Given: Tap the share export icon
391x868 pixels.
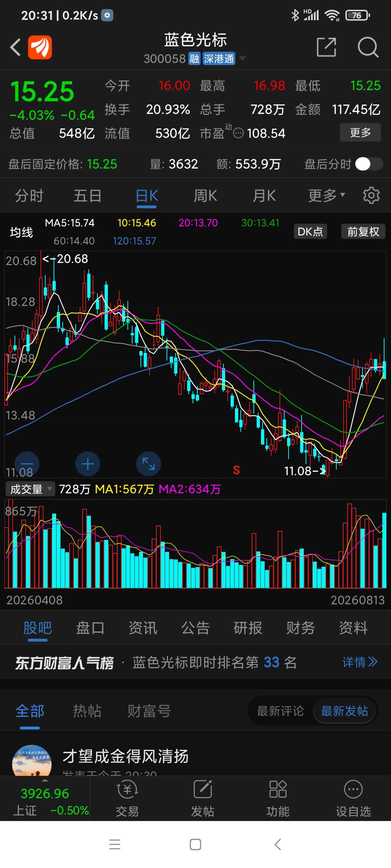Looking at the screenshot, I should pyautogui.click(x=327, y=47).
